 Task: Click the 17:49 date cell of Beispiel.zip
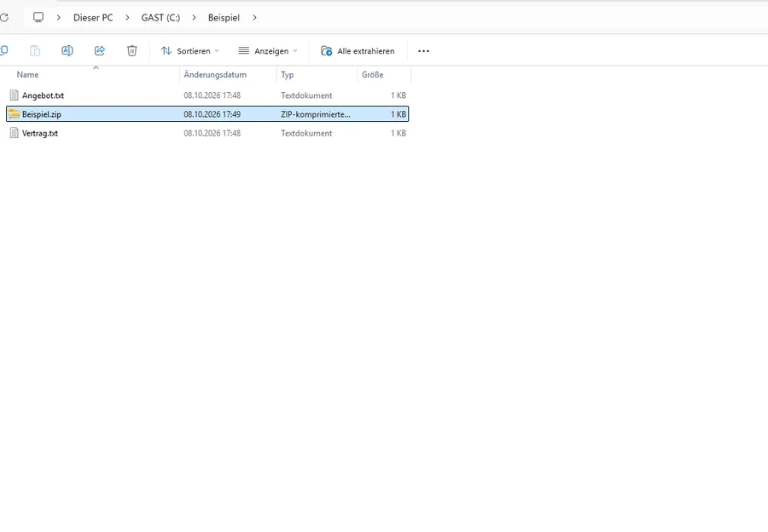pos(212,114)
